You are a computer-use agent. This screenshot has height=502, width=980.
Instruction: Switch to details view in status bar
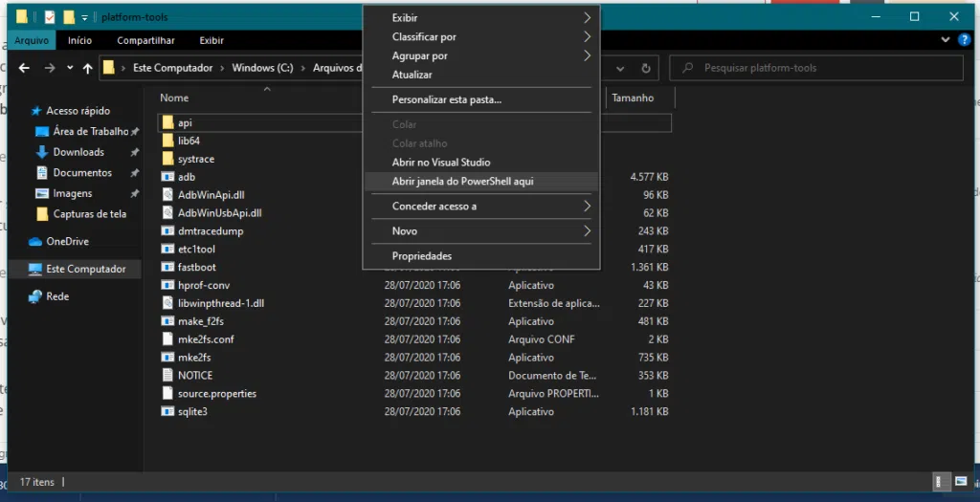940,482
